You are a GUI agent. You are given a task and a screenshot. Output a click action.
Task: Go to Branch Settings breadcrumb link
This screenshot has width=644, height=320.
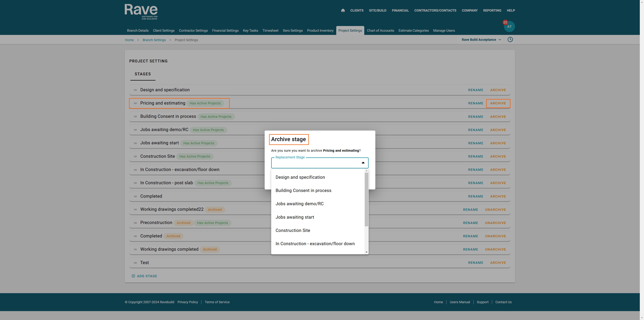(154, 40)
